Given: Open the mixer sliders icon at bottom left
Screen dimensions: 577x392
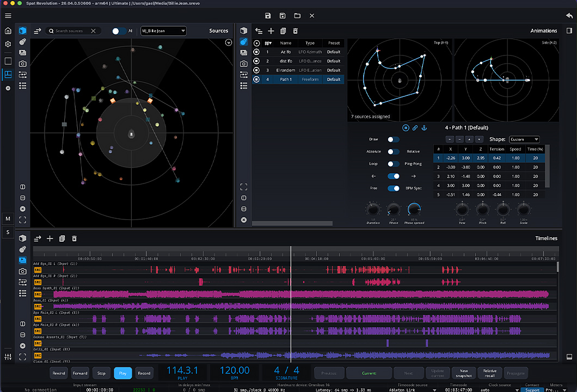Looking at the screenshot, I should pos(8,357).
